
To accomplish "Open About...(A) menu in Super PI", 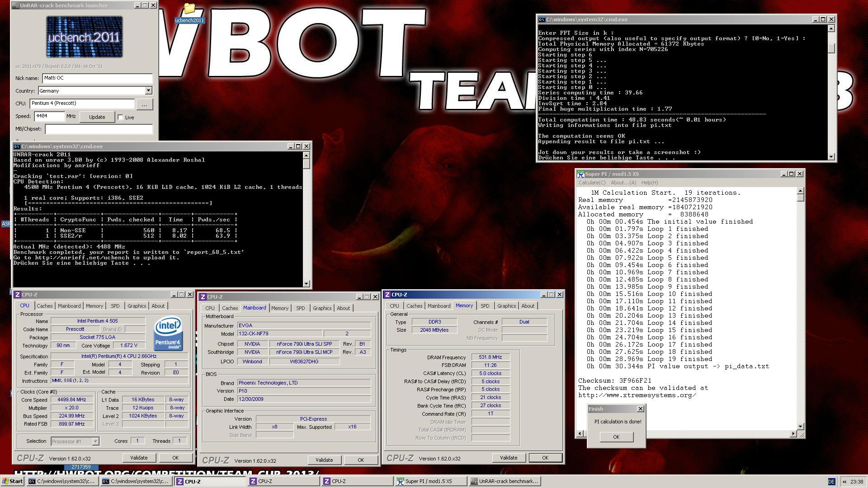I will [623, 183].
